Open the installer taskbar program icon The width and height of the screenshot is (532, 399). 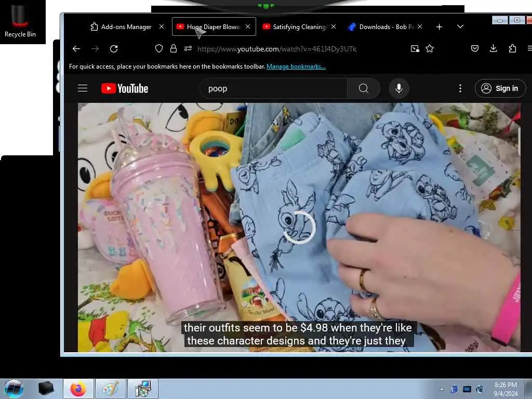[x=143, y=389]
